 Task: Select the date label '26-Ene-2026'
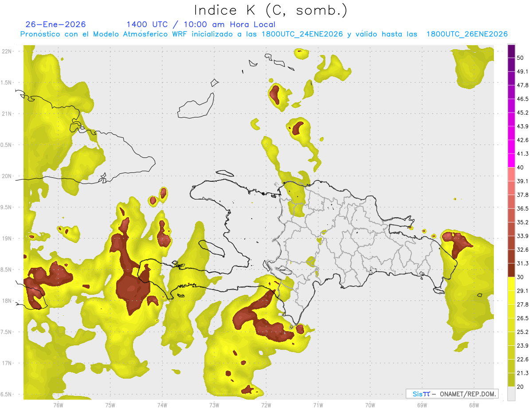56,24
